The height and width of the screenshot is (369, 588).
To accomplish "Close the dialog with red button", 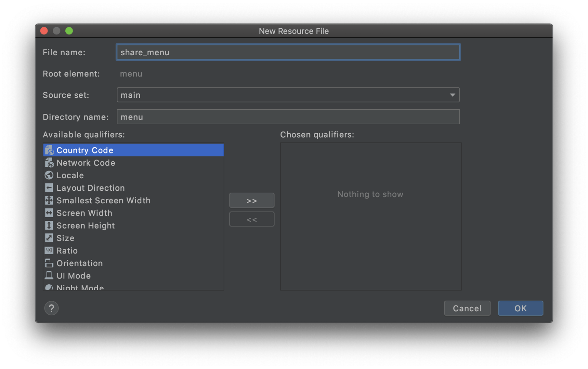I will (44, 31).
